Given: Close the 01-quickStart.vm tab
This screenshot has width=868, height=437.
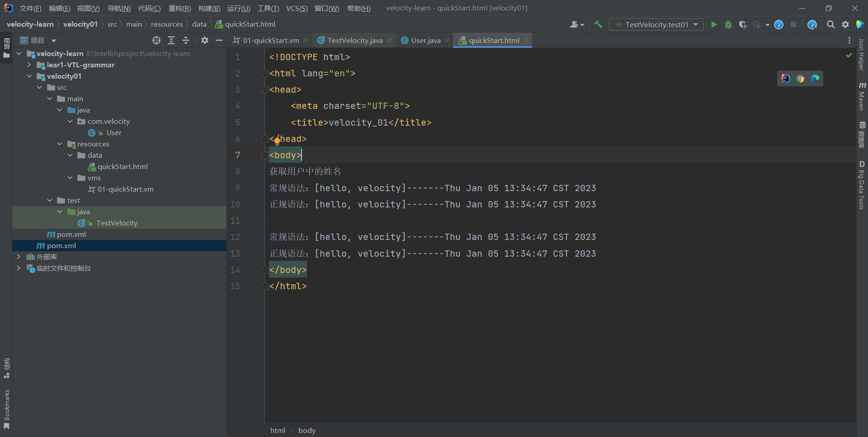Looking at the screenshot, I should pyautogui.click(x=306, y=40).
